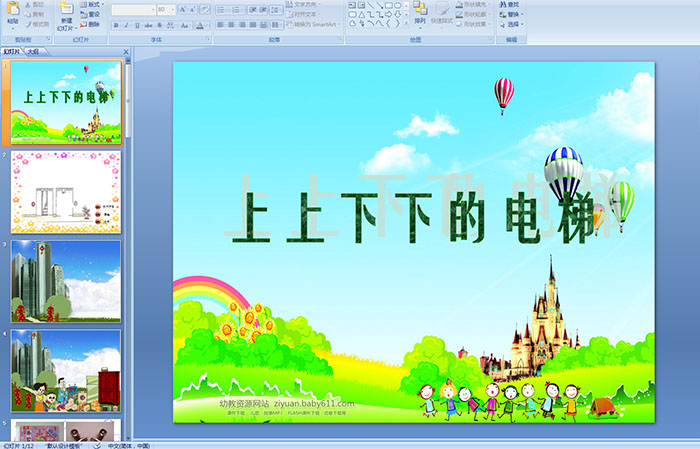
Task: Click the Delete slide (删除) icon
Action: (90, 24)
